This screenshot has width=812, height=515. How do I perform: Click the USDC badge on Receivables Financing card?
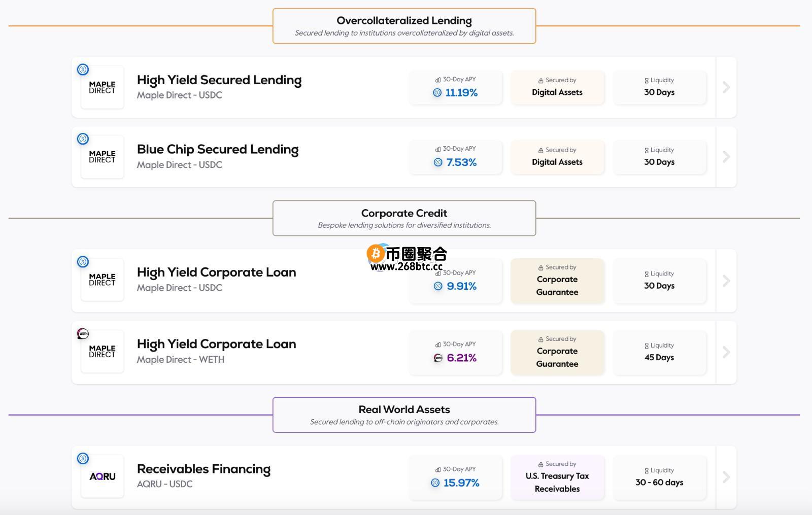tap(83, 459)
